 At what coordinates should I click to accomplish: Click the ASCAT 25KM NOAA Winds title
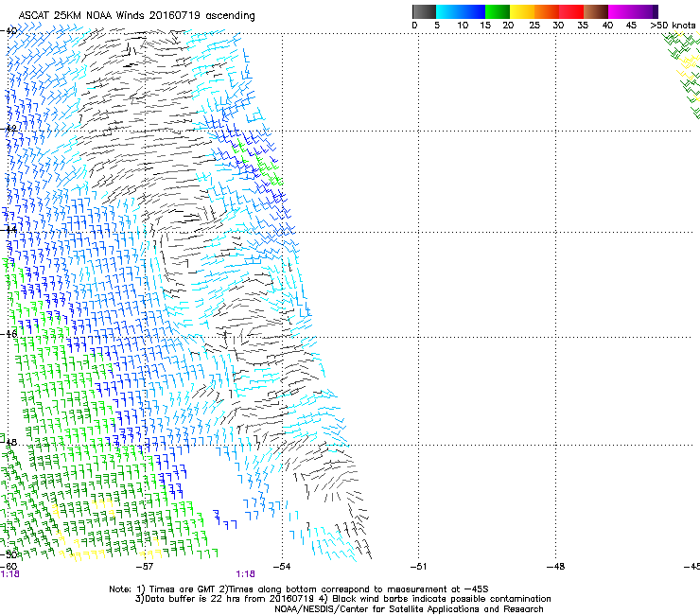point(136,15)
